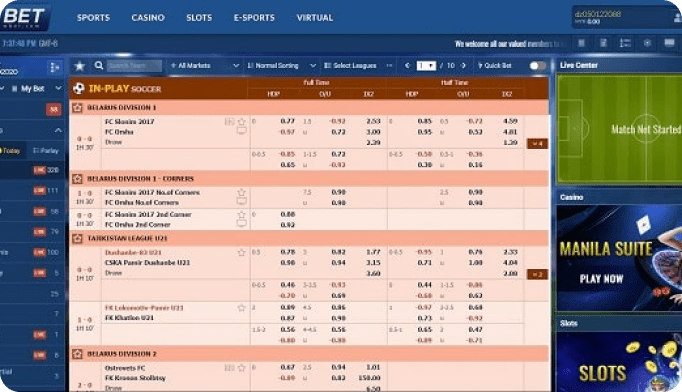Open live view icon for FC Orsha 2nd Corner
The image size is (682, 392).
[x=241, y=224]
